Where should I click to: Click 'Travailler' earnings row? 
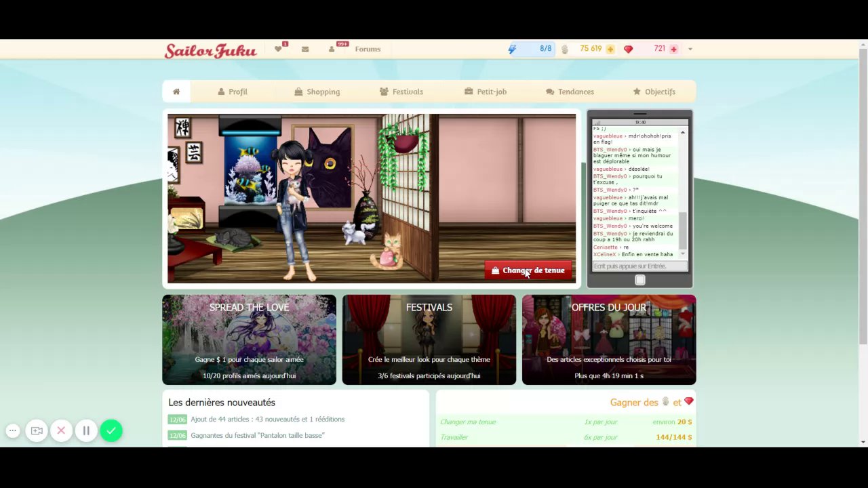566,437
